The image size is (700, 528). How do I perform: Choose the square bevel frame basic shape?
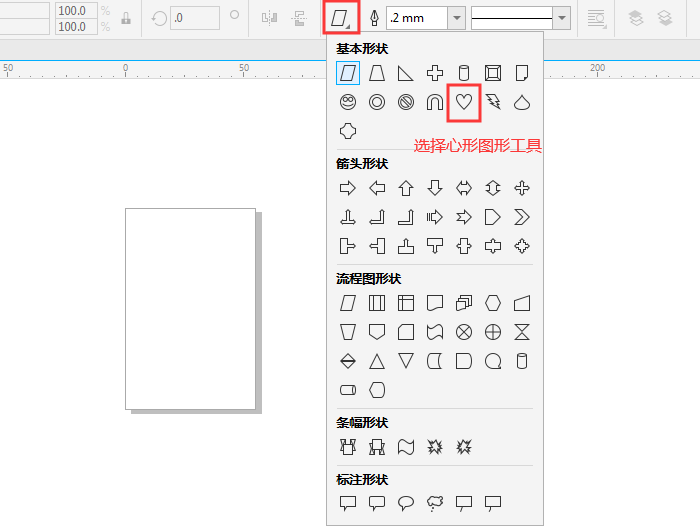[493, 73]
